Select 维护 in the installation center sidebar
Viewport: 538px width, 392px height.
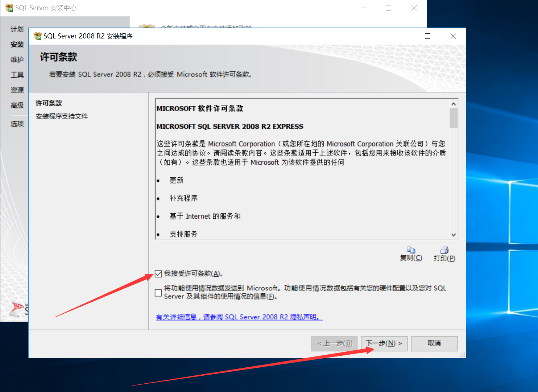point(17,60)
